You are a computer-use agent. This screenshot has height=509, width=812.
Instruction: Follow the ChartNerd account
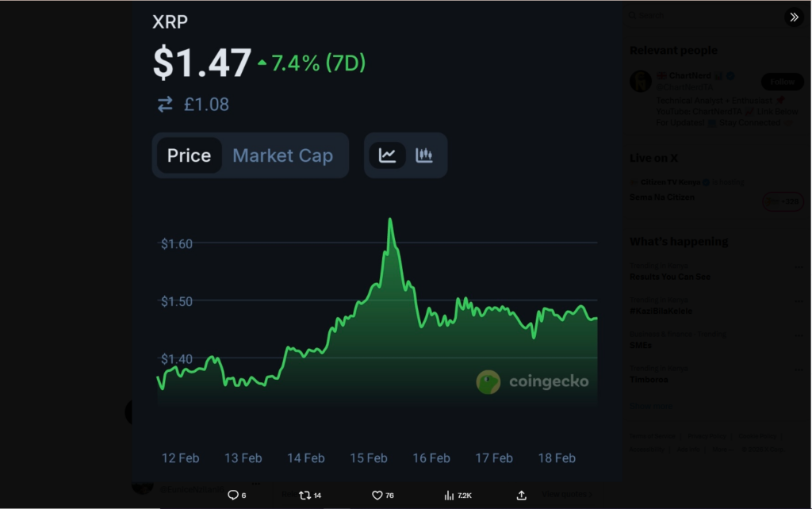[x=782, y=82]
